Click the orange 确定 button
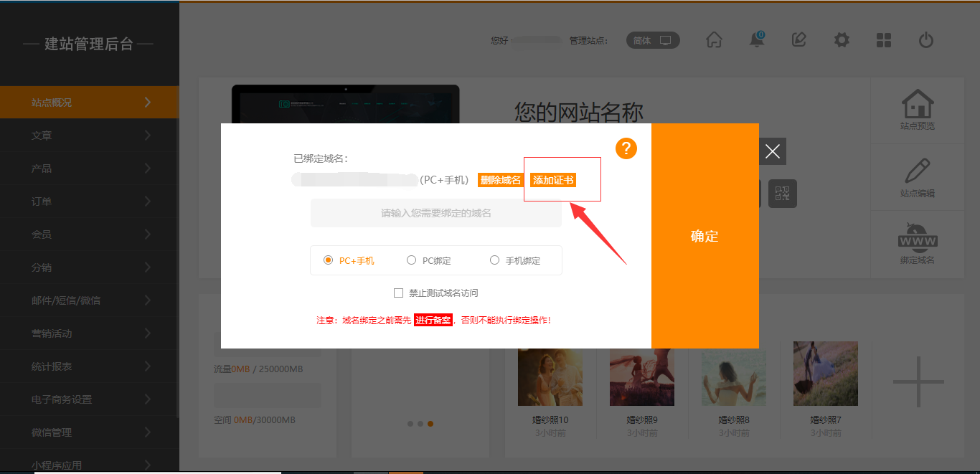This screenshot has height=474, width=980. pos(705,236)
